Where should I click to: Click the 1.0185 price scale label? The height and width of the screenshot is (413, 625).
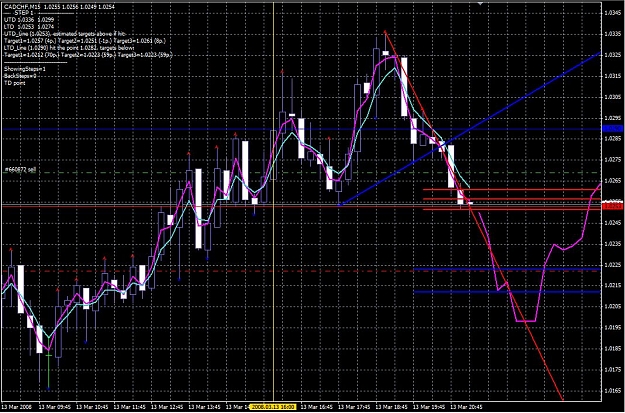613,348
